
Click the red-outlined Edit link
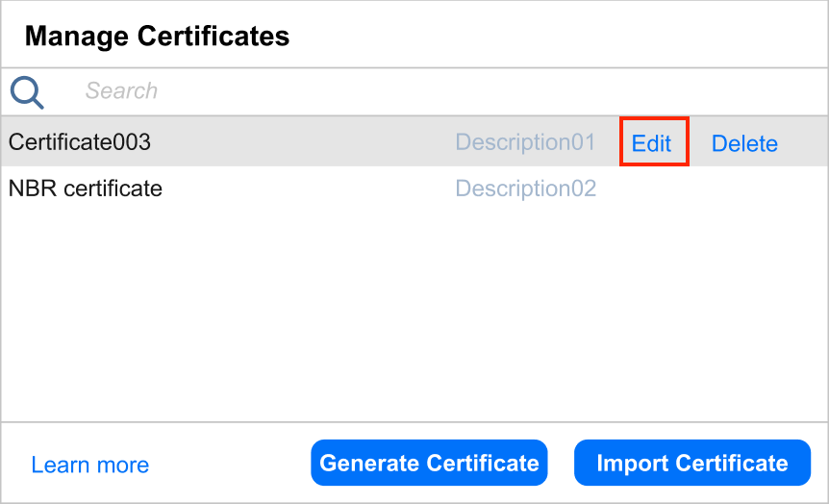click(653, 142)
